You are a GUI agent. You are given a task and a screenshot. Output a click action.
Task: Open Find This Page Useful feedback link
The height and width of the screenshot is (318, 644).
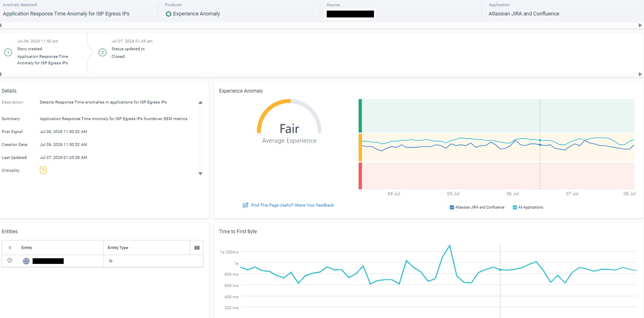click(x=292, y=205)
